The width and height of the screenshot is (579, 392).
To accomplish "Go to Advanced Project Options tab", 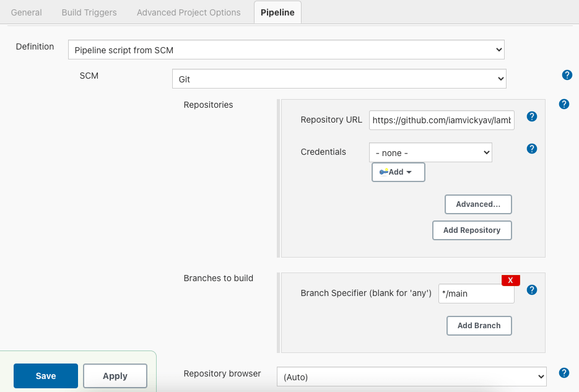I will [188, 12].
